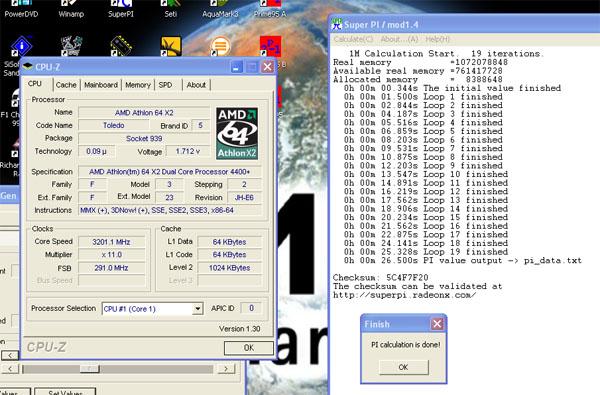Image resolution: width=600 pixels, height=395 pixels.
Task: Click the Name field AMD Athlon 64 X2
Action: (144, 113)
